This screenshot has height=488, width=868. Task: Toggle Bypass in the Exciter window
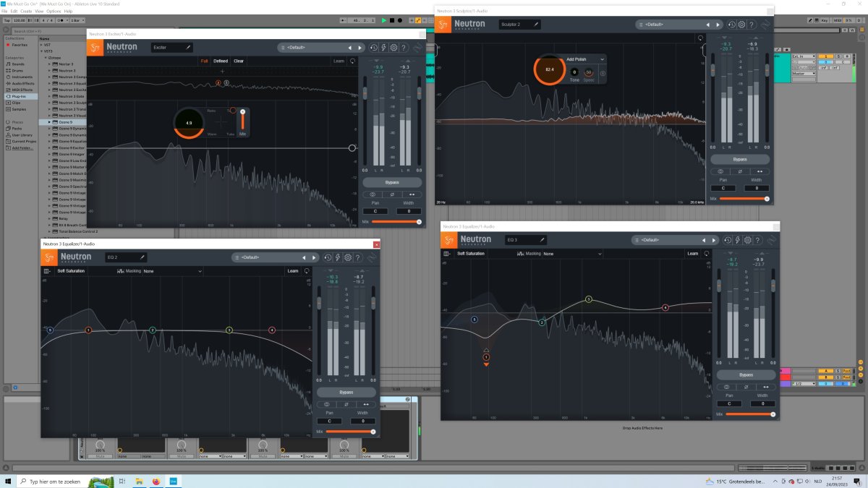[392, 182]
